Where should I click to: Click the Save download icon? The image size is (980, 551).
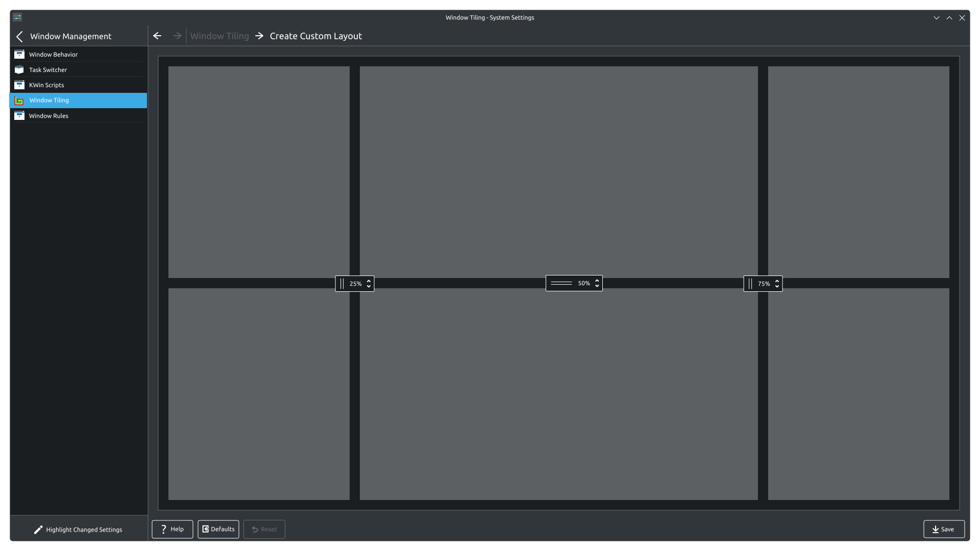pos(935,529)
